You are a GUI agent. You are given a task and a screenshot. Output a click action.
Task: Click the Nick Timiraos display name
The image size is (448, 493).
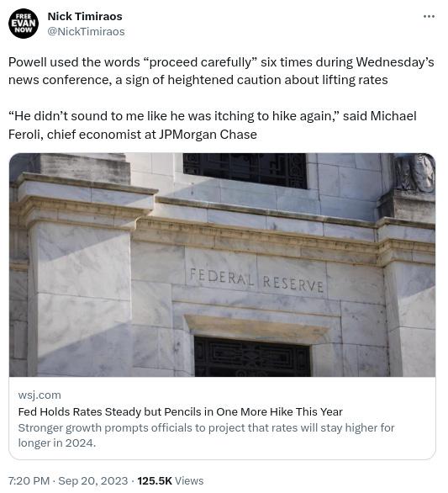click(85, 16)
